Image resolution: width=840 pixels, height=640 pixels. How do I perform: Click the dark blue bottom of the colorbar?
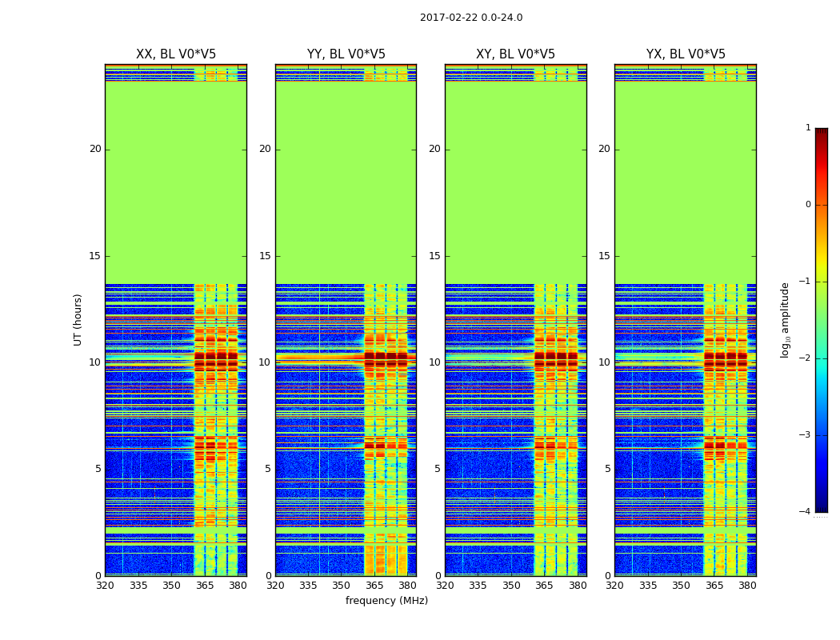point(821,506)
